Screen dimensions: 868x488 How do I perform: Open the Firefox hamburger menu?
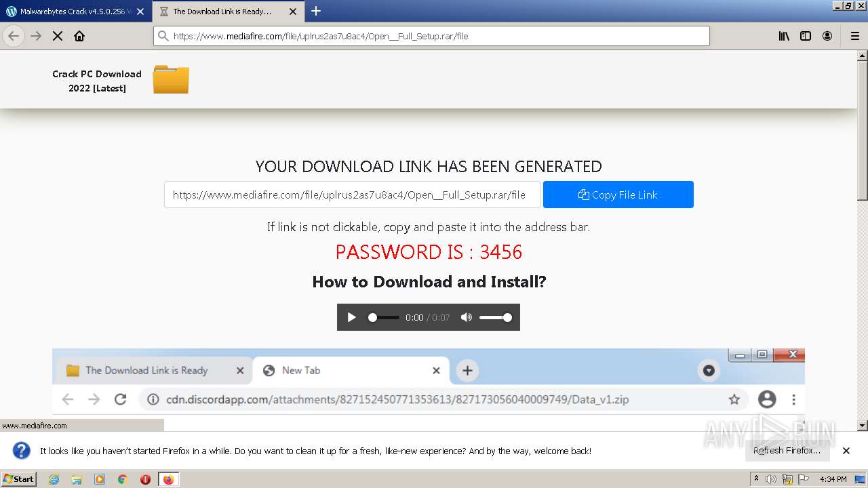(x=855, y=36)
